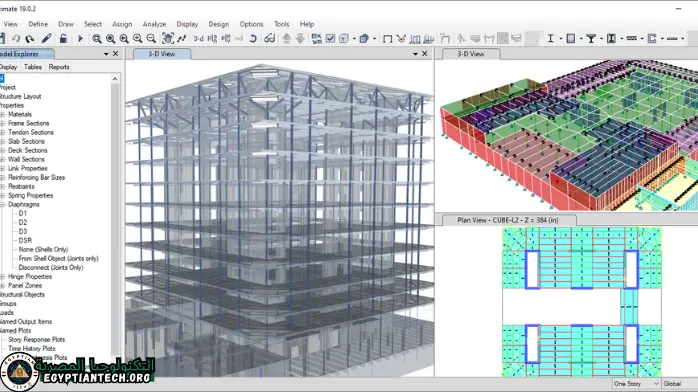
Task: Close the Model Explorer panel
Action: [x=116, y=54]
